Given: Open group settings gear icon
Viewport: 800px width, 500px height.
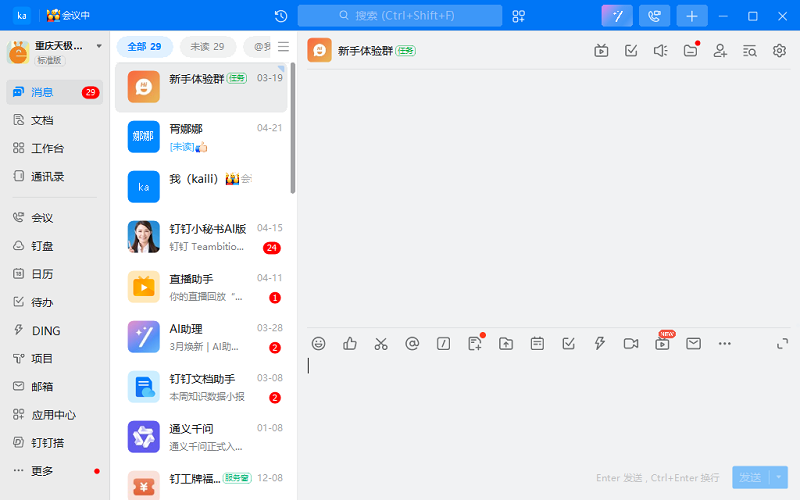Looking at the screenshot, I should click(x=780, y=51).
